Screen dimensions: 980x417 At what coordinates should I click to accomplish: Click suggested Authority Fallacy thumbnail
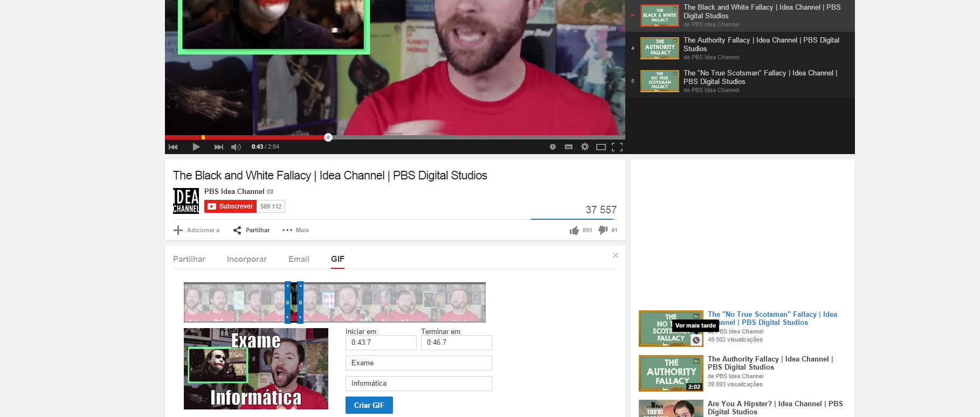pos(671,373)
